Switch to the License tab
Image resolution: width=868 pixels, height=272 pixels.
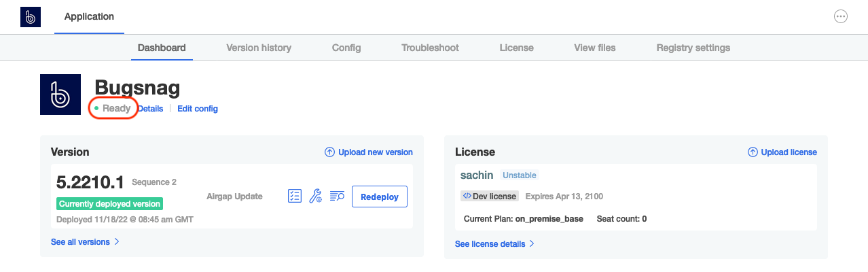pyautogui.click(x=516, y=48)
